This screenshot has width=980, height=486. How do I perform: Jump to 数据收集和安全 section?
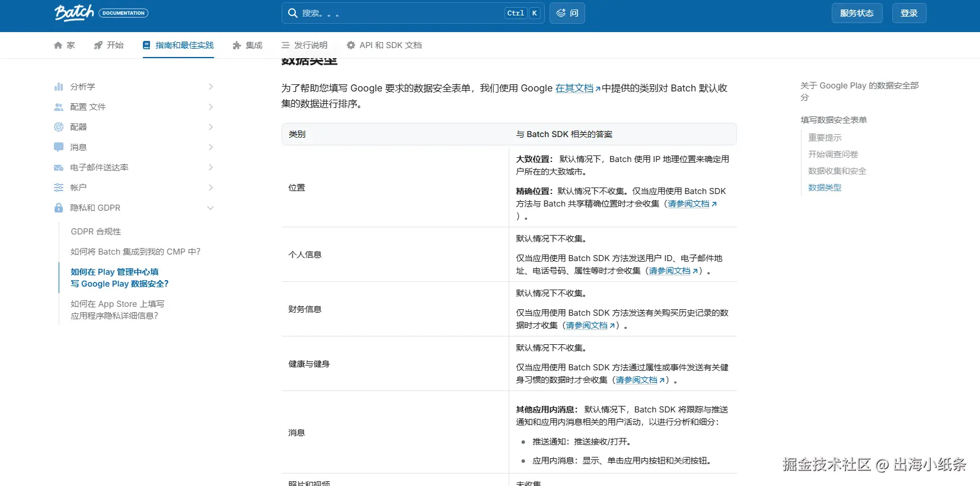837,171
